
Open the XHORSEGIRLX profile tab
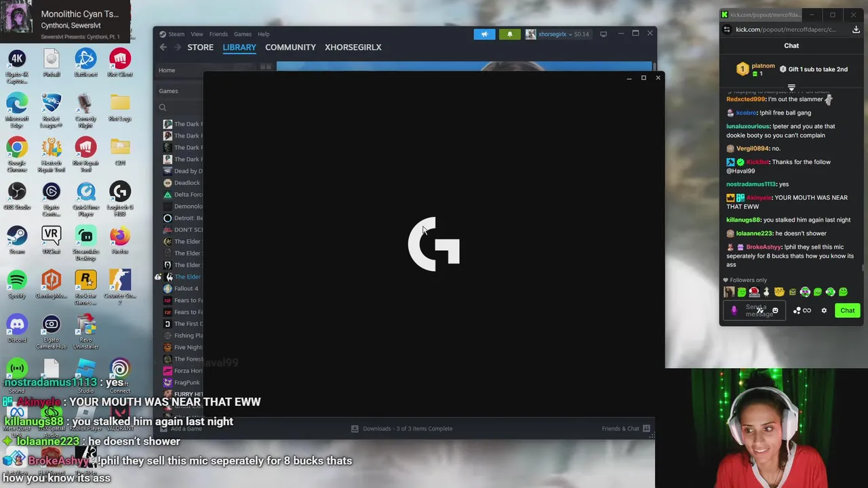coord(353,47)
